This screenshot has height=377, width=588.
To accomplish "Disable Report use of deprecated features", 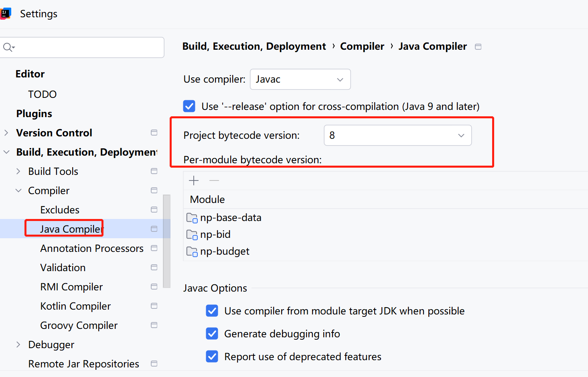I will (x=212, y=357).
